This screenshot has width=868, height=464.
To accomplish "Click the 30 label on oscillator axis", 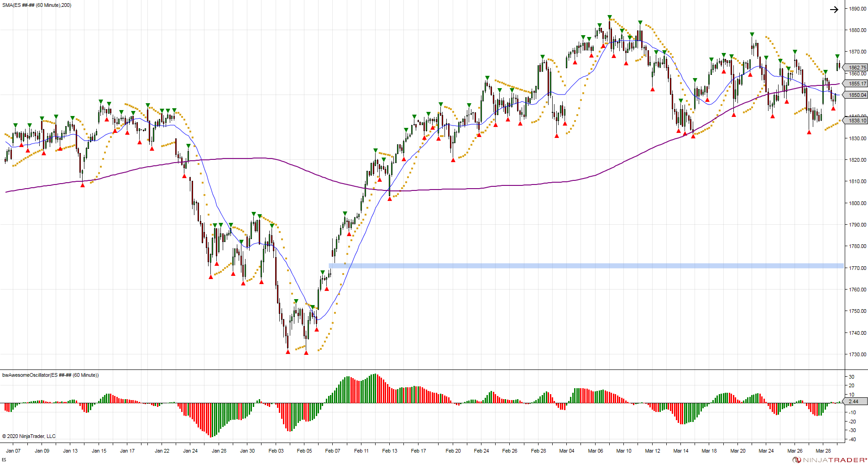I will 852,377.
